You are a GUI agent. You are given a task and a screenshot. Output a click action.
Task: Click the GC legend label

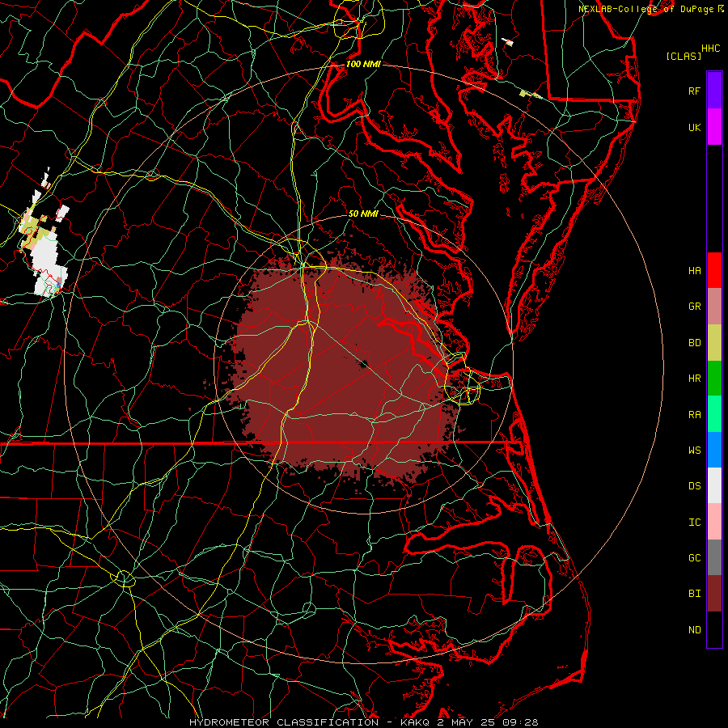pos(694,558)
